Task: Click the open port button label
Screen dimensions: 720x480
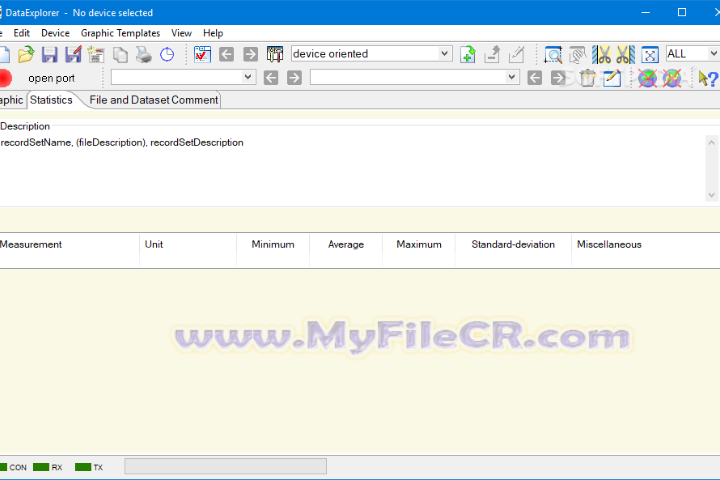Action: tap(51, 78)
